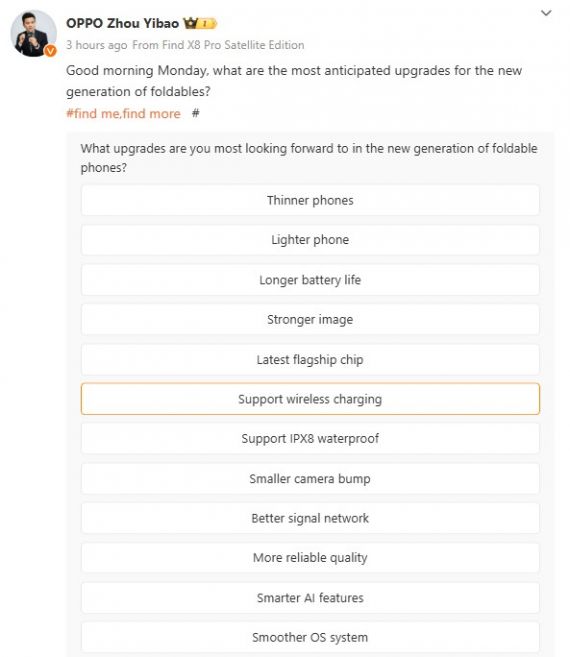Viewport: 570px width, 657px height.
Task: Select Support wireless charging option
Action: point(310,399)
